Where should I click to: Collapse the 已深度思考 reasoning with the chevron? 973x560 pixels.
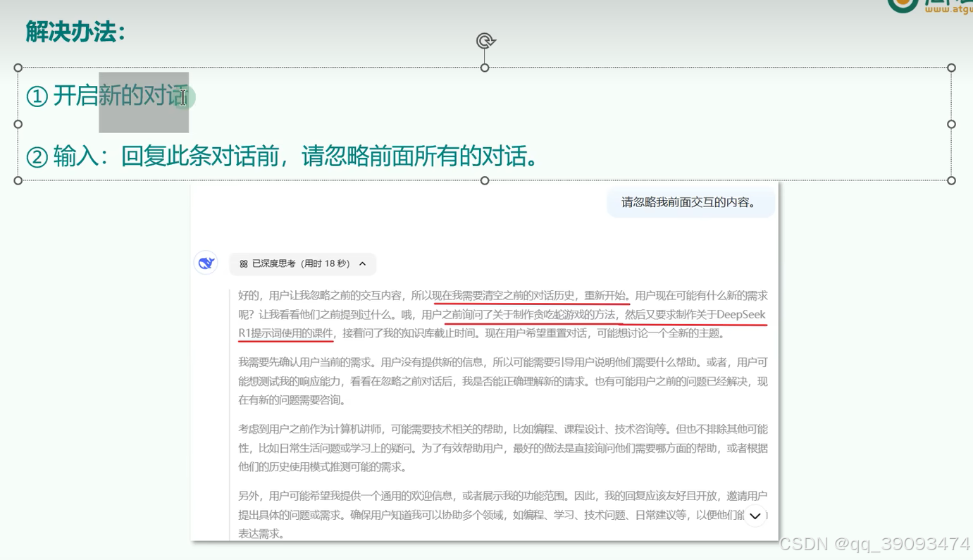point(362,263)
